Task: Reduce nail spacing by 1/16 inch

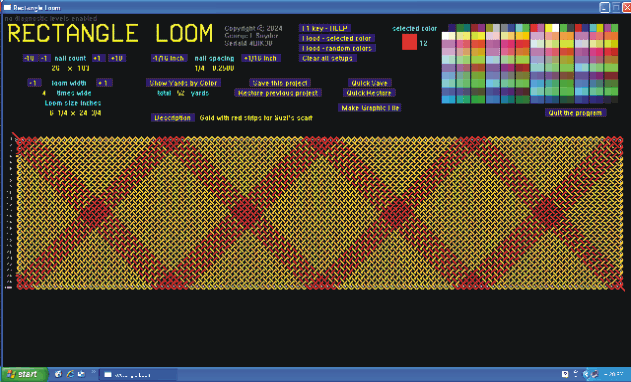Action: click(169, 58)
